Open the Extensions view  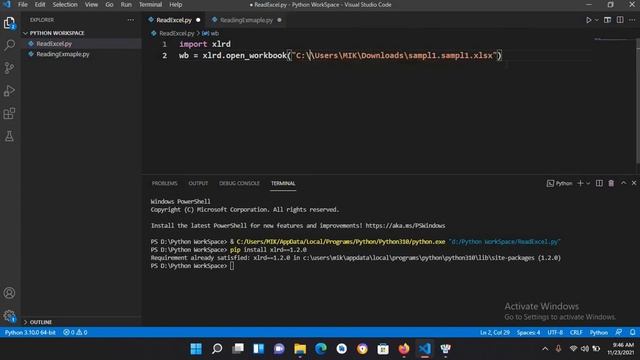click(x=9, y=113)
